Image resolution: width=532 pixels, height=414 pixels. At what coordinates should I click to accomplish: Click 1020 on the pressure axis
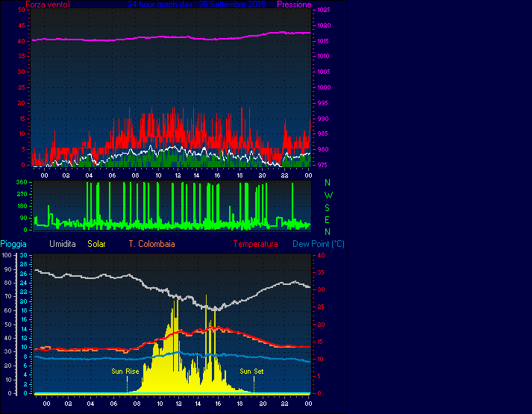(324, 25)
